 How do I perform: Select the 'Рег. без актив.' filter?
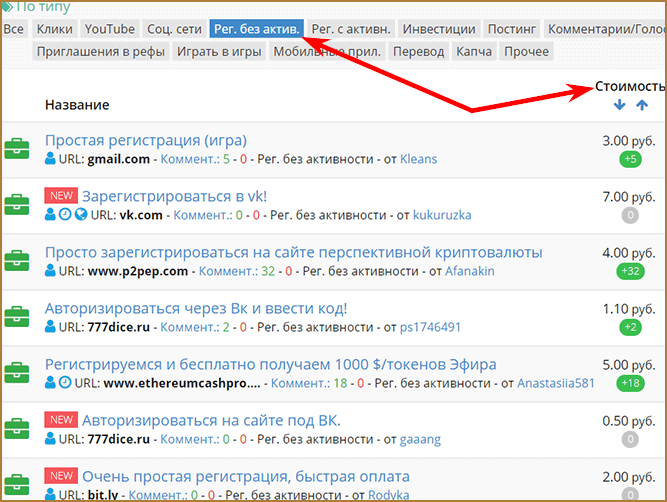[257, 29]
